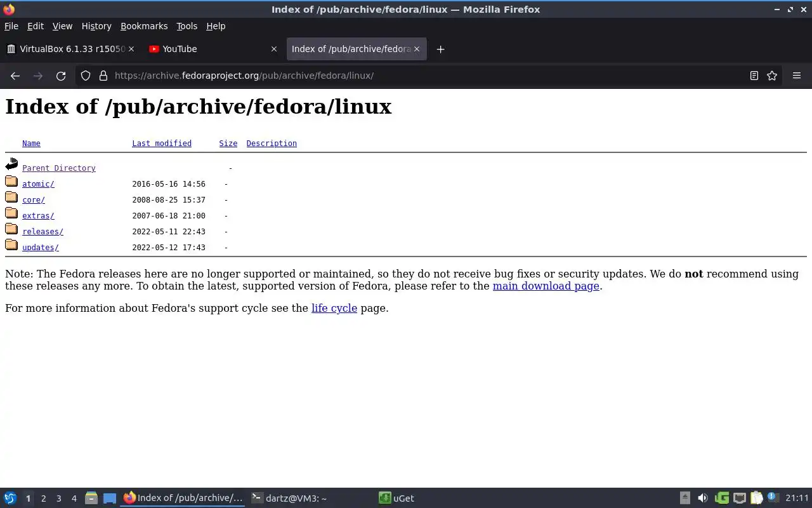
Task: Open the network connection tray icon
Action: [739, 498]
